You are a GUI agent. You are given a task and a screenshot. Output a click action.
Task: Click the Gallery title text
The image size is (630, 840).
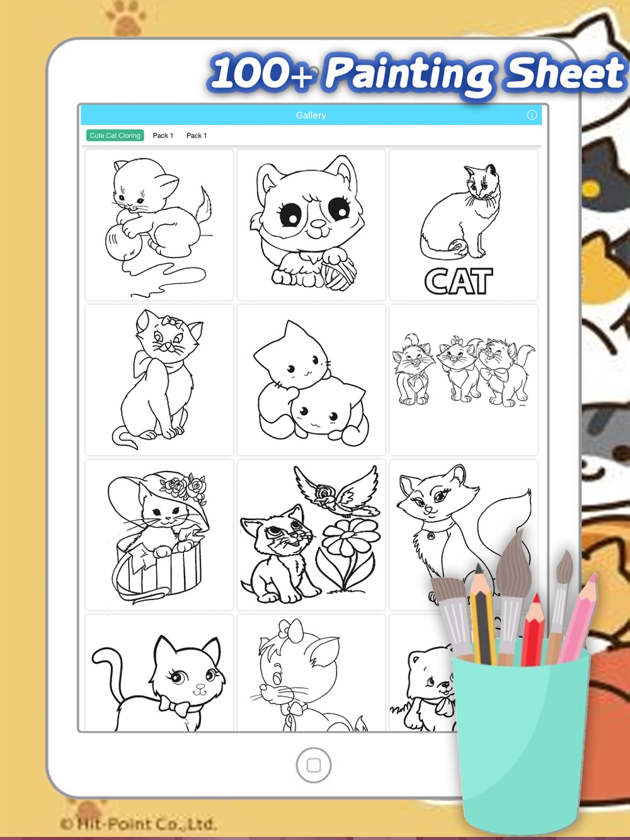[311, 115]
